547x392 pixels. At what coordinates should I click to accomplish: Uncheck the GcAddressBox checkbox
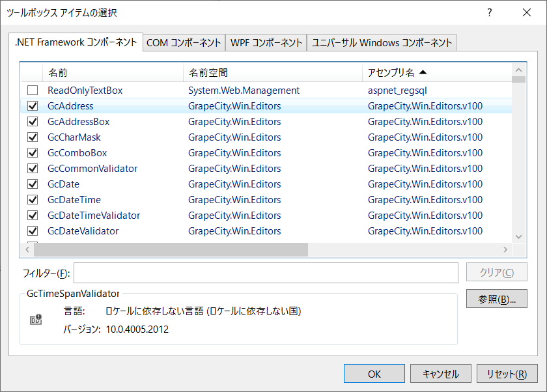click(x=33, y=122)
